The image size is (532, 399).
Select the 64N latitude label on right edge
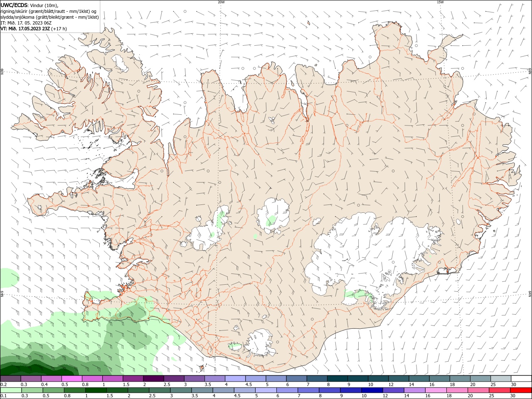530,294
